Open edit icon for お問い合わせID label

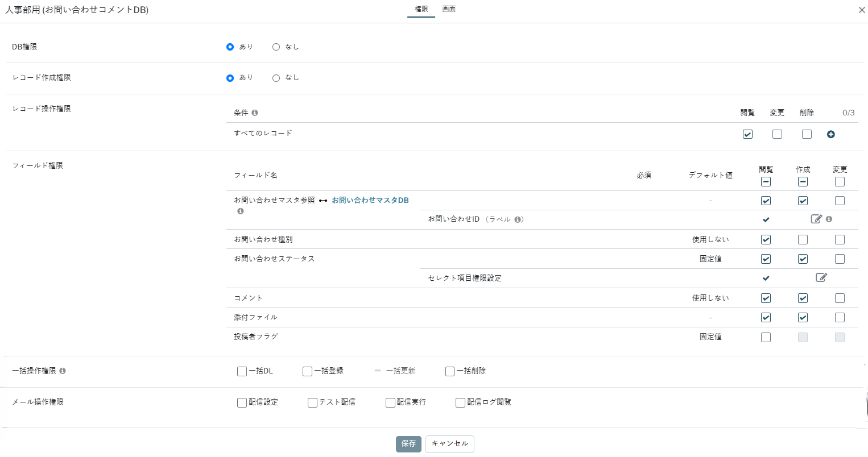point(816,219)
